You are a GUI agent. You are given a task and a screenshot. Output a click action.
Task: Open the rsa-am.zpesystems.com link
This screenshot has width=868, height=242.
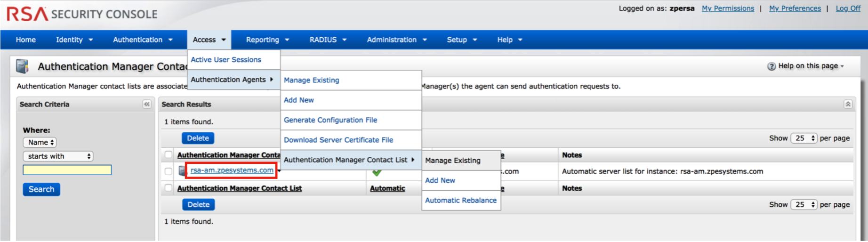pyautogui.click(x=232, y=170)
